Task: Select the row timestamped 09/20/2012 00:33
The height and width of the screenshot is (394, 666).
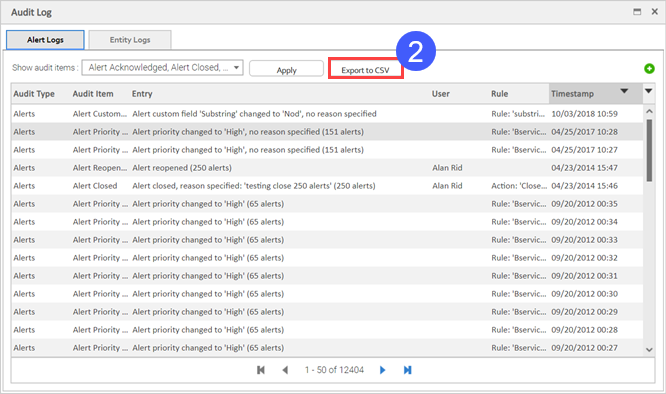Action: point(327,239)
